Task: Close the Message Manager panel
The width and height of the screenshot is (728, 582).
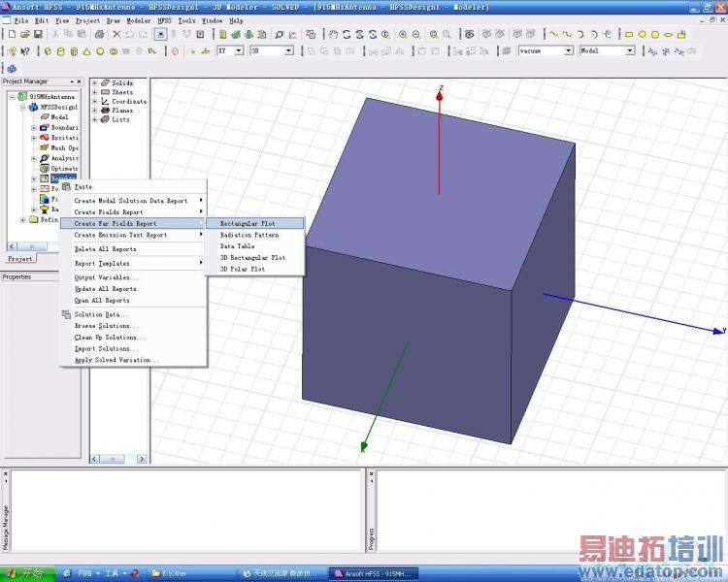Action: (x=6, y=474)
